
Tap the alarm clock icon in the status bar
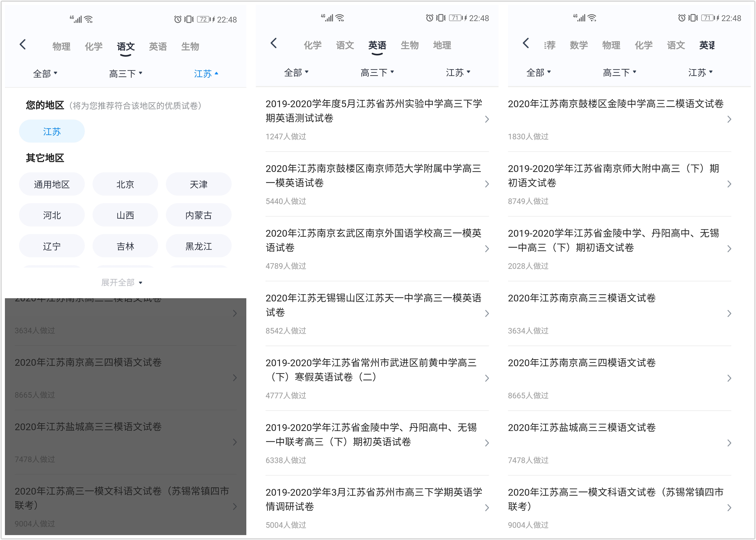[x=177, y=19]
